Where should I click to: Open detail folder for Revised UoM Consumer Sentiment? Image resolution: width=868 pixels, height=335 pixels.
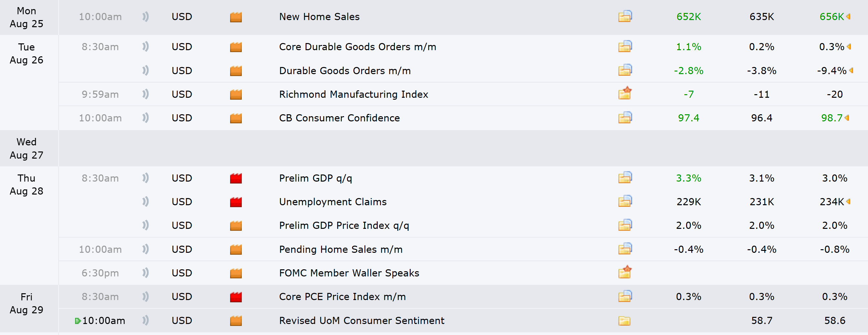click(624, 320)
